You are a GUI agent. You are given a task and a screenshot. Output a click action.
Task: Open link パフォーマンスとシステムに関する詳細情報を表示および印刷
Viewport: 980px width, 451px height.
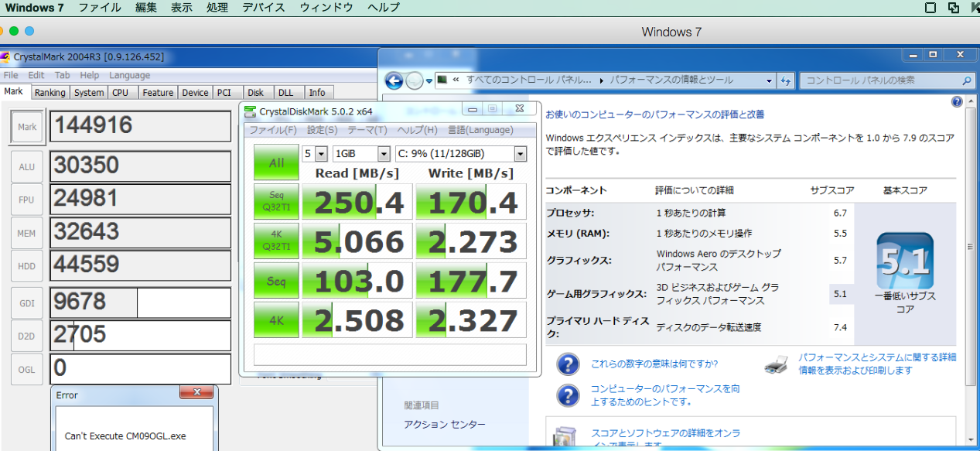[877, 364]
